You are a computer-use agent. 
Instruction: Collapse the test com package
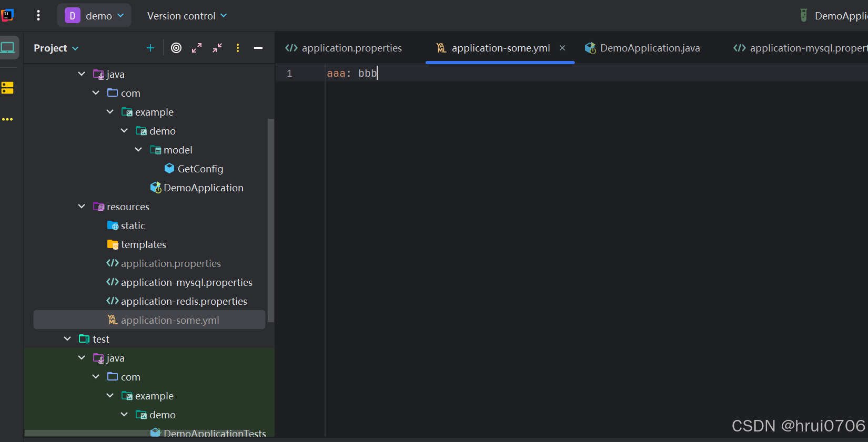(x=96, y=377)
